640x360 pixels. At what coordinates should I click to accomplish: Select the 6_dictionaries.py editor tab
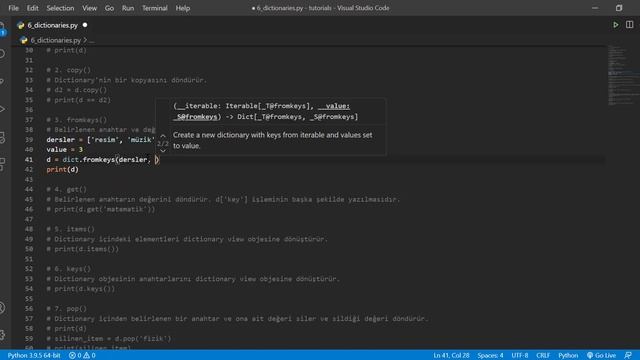pyautogui.click(x=52, y=25)
